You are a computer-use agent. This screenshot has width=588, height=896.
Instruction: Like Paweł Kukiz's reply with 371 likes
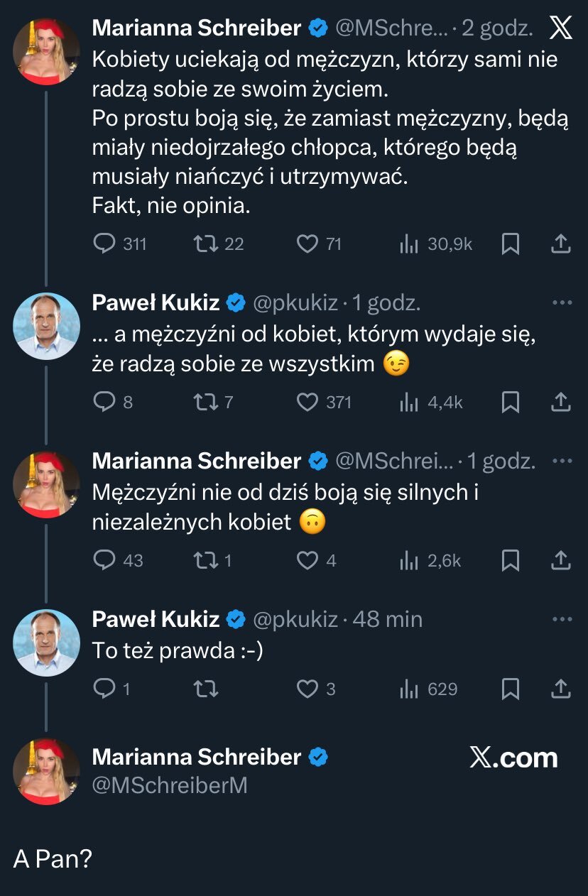coord(307,403)
